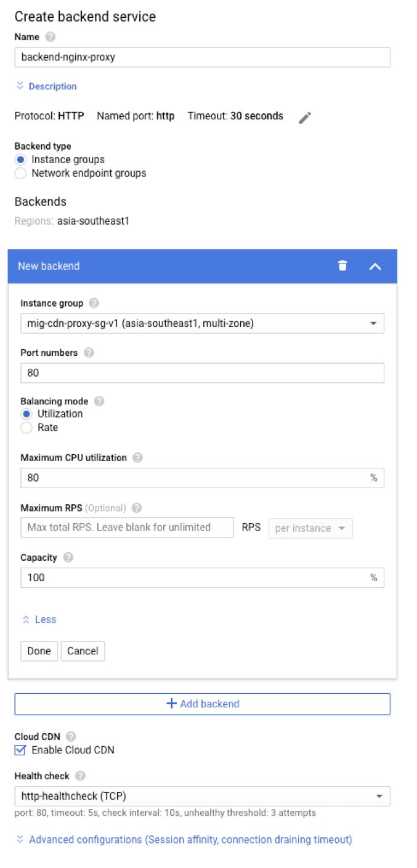
Task: Click the Add backend button
Action: (x=202, y=704)
